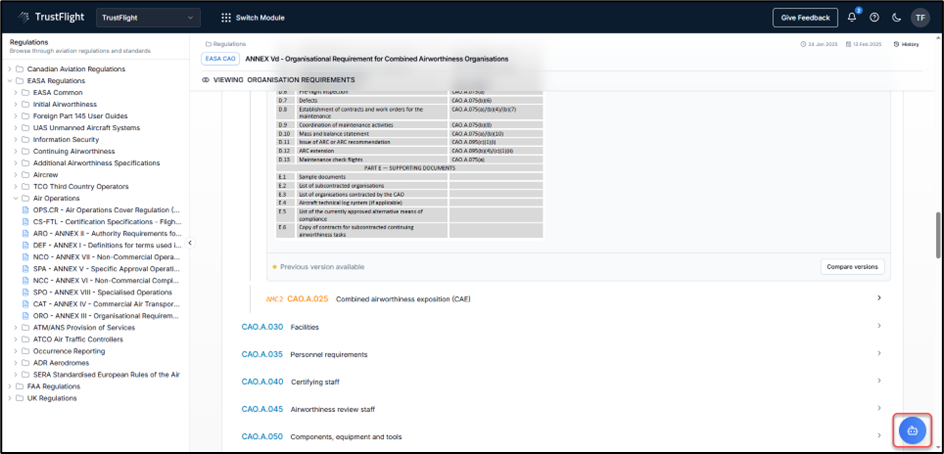Viewport: 944px width, 454px height.
Task: Select ORO - ANNEX III tree item
Action: pyautogui.click(x=106, y=315)
